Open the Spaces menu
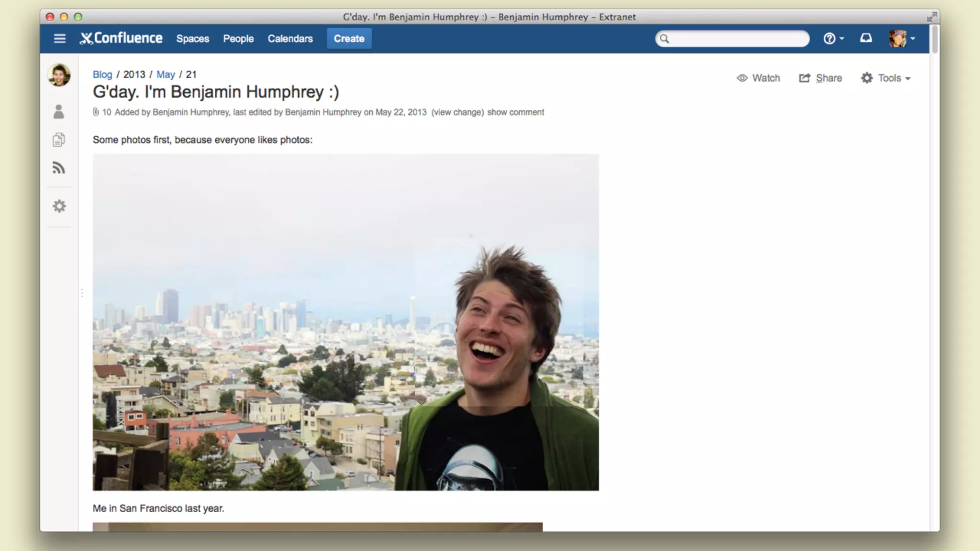The width and height of the screenshot is (980, 551). click(x=192, y=38)
